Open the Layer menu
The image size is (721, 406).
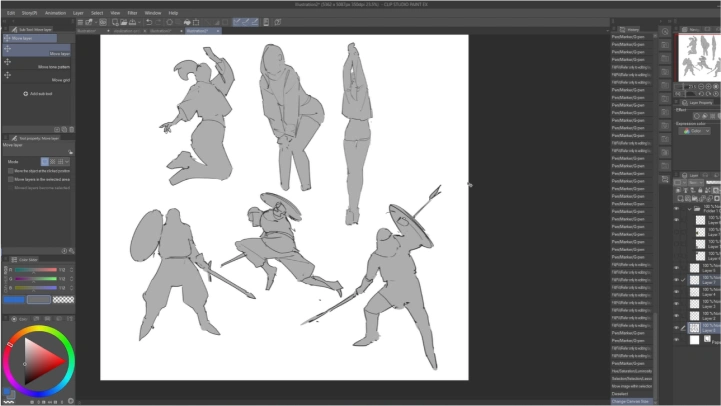pyautogui.click(x=78, y=13)
